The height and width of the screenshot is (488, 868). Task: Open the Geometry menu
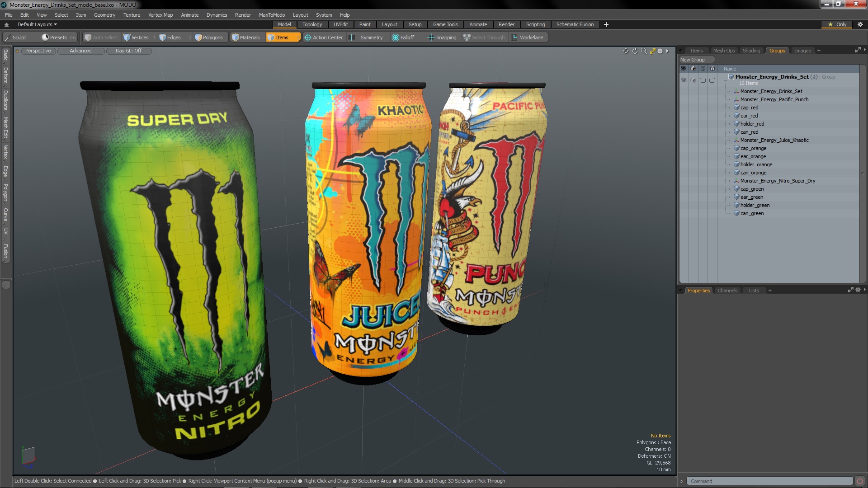click(x=104, y=15)
